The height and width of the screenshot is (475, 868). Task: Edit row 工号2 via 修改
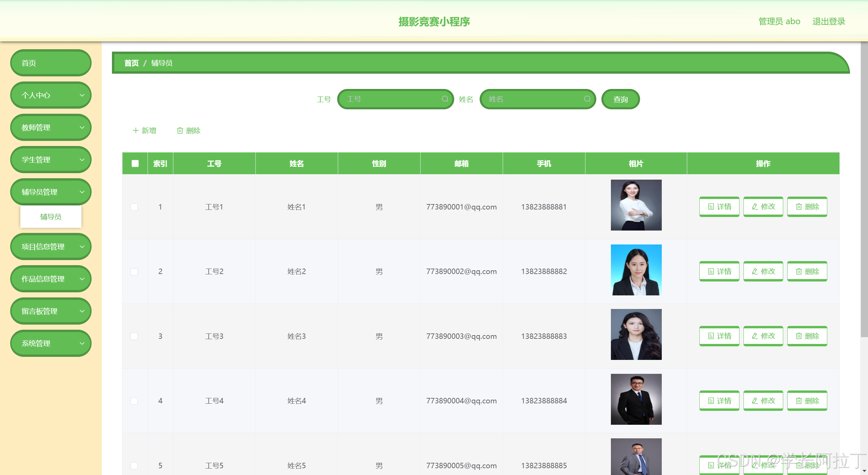point(763,271)
